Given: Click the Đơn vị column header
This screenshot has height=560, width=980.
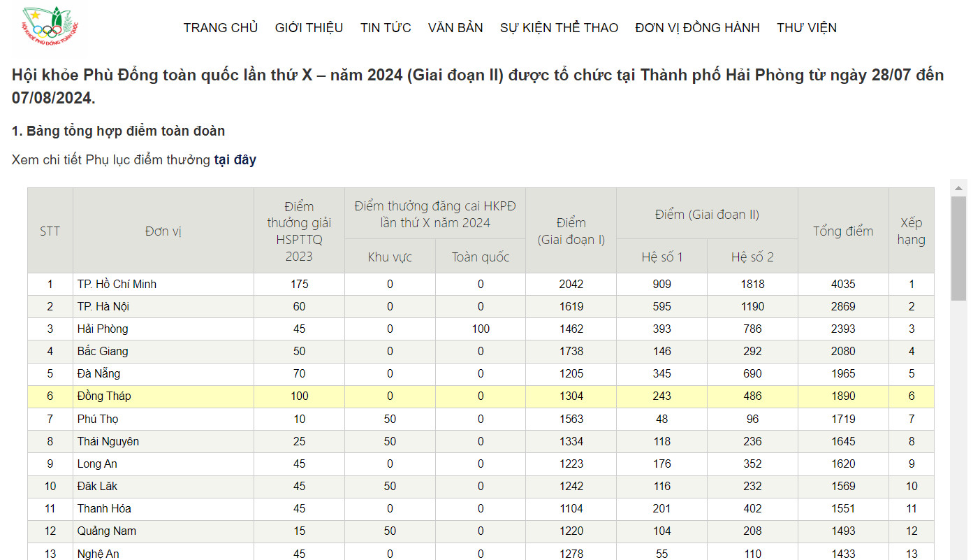Looking at the screenshot, I should [x=163, y=231].
